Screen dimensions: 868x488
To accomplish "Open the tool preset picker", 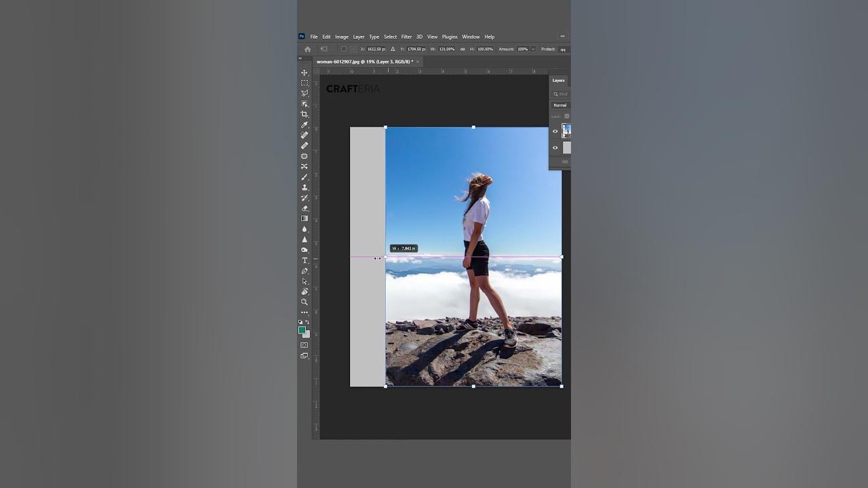I will 323,49.
